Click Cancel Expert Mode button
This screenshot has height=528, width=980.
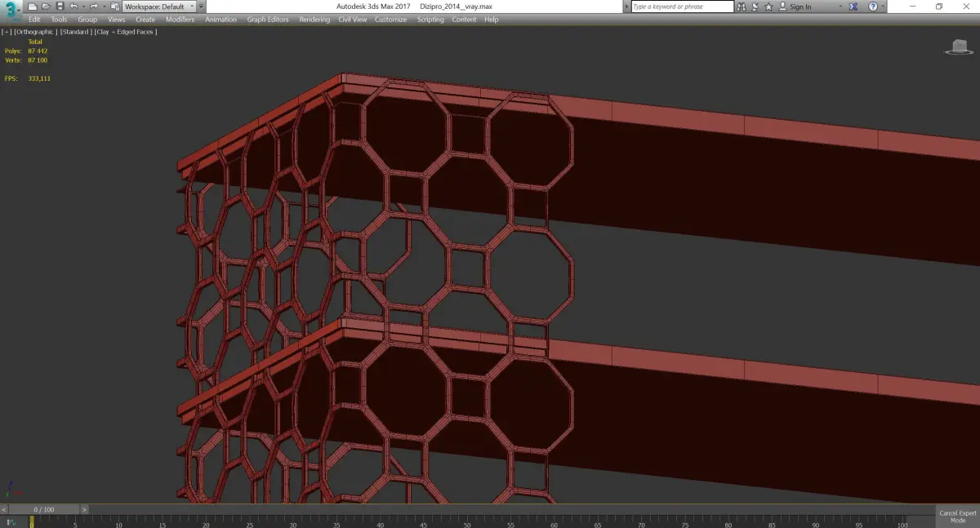[958, 517]
